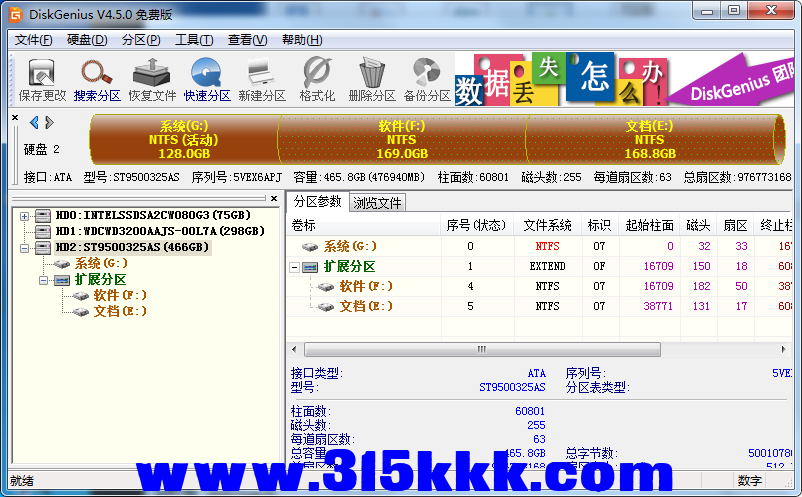Image resolution: width=802 pixels, height=497 pixels.
Task: Click the scrollbar left arrow in table
Action: (294, 349)
